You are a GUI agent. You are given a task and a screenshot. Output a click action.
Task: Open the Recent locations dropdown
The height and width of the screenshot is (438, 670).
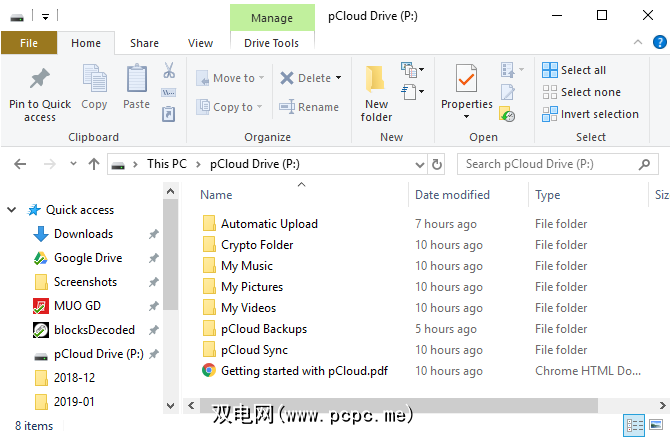point(73,164)
